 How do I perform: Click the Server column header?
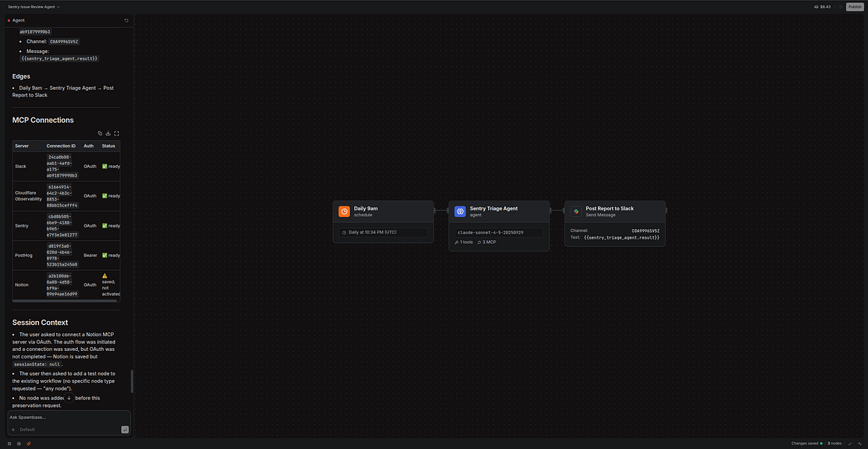coord(28,146)
